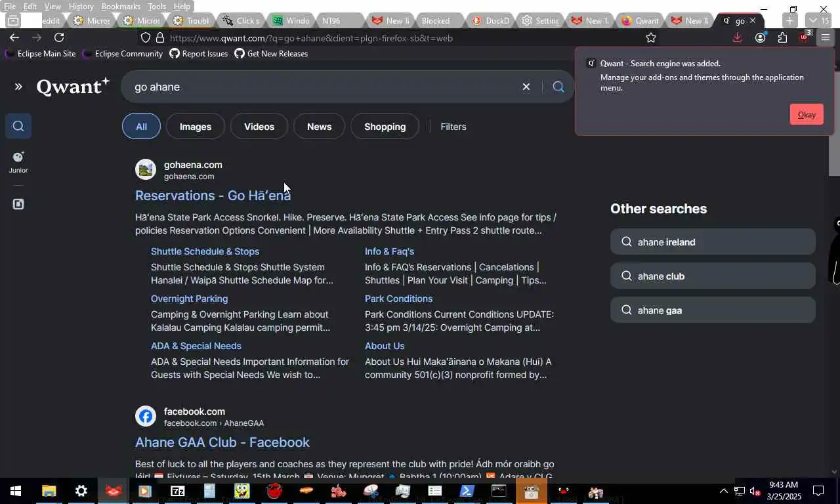Screen dimensions: 840x504
Task: Select the Images results filter
Action: (x=196, y=127)
